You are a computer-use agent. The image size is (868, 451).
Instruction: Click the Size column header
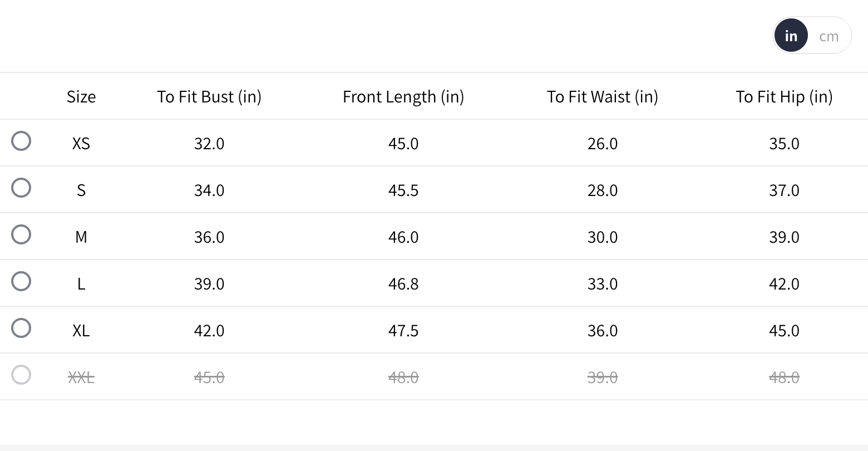point(81,97)
